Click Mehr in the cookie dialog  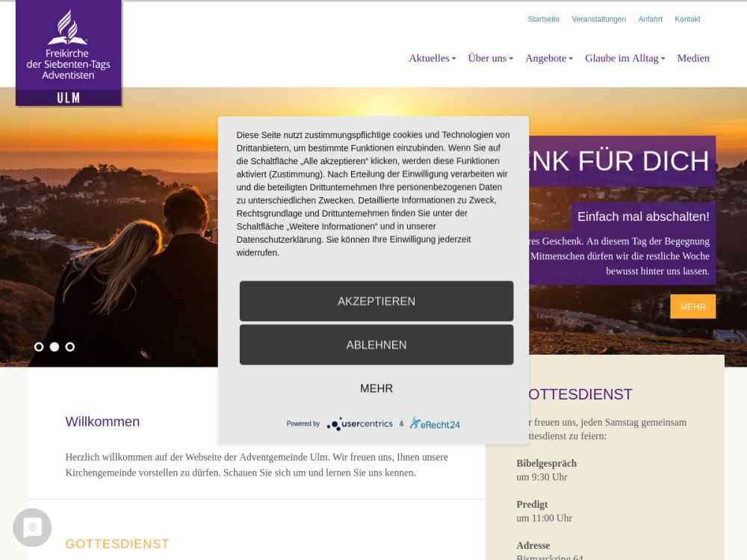[376, 388]
